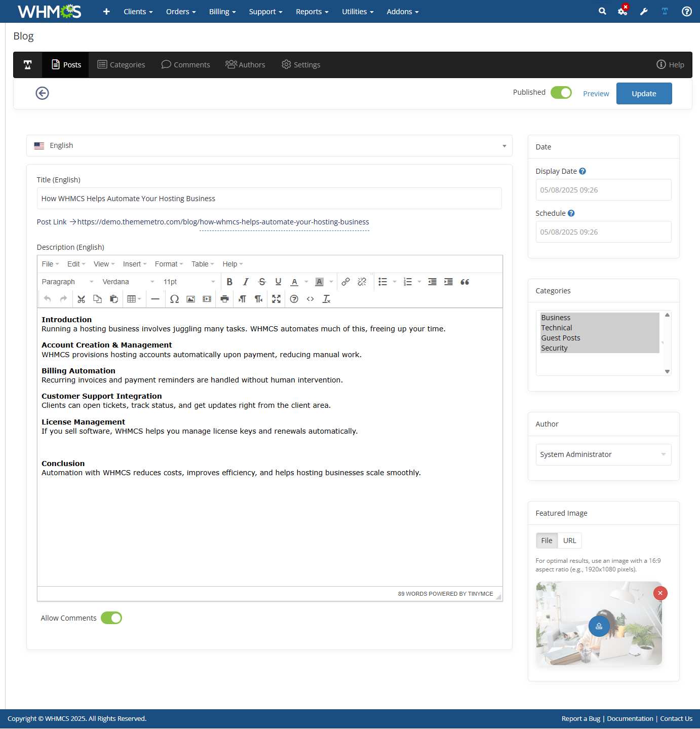Insert a numbered list
Screen dimensions: 700x729
point(408,282)
